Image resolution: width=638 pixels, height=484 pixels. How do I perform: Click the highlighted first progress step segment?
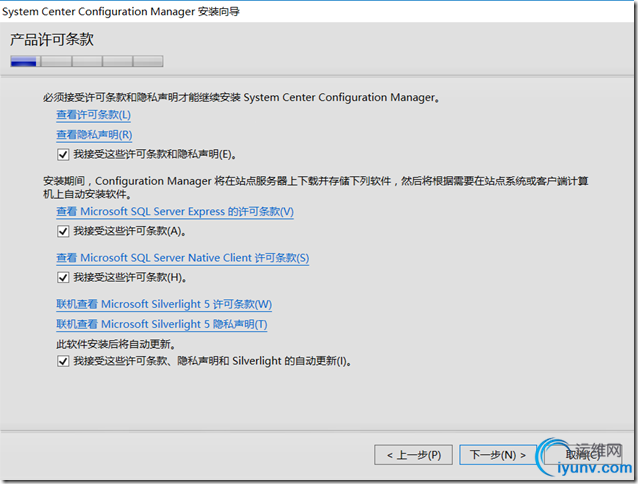[x=23, y=62]
